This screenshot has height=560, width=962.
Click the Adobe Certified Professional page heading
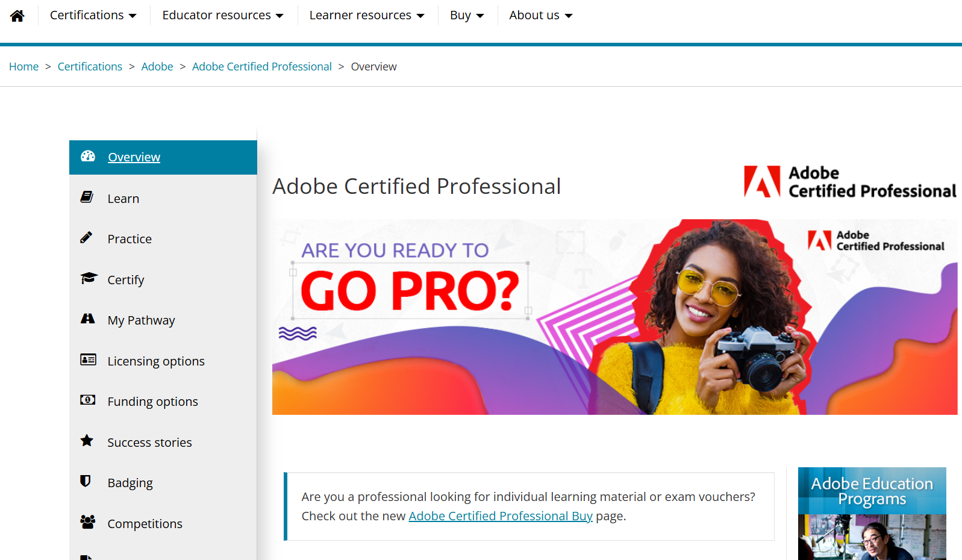(x=417, y=187)
